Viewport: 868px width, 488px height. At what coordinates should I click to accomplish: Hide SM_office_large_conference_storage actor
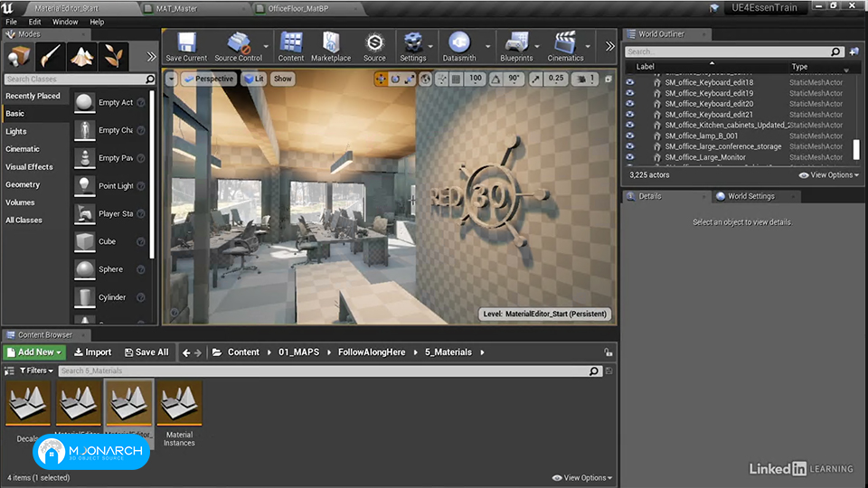point(630,146)
